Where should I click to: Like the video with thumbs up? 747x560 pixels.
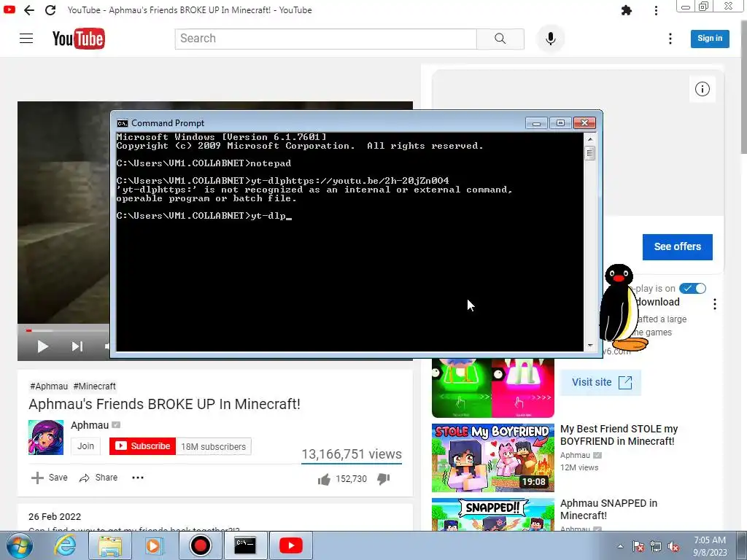pyautogui.click(x=324, y=479)
